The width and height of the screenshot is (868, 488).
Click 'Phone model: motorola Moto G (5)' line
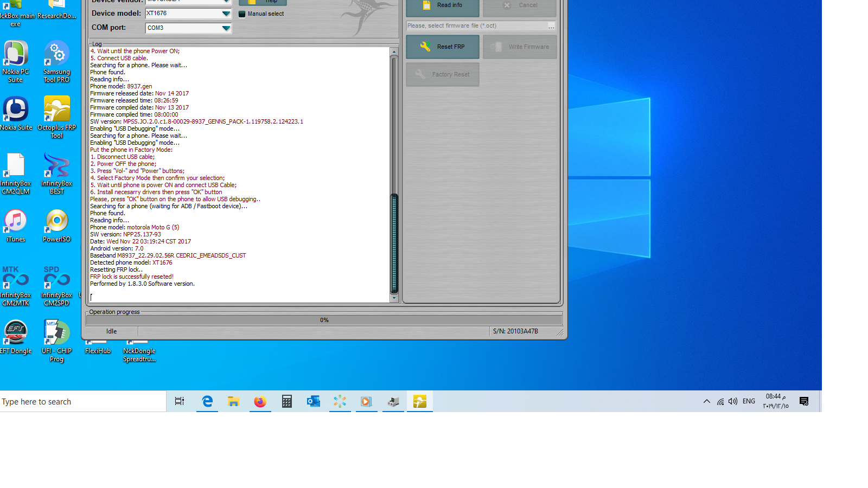[135, 227]
